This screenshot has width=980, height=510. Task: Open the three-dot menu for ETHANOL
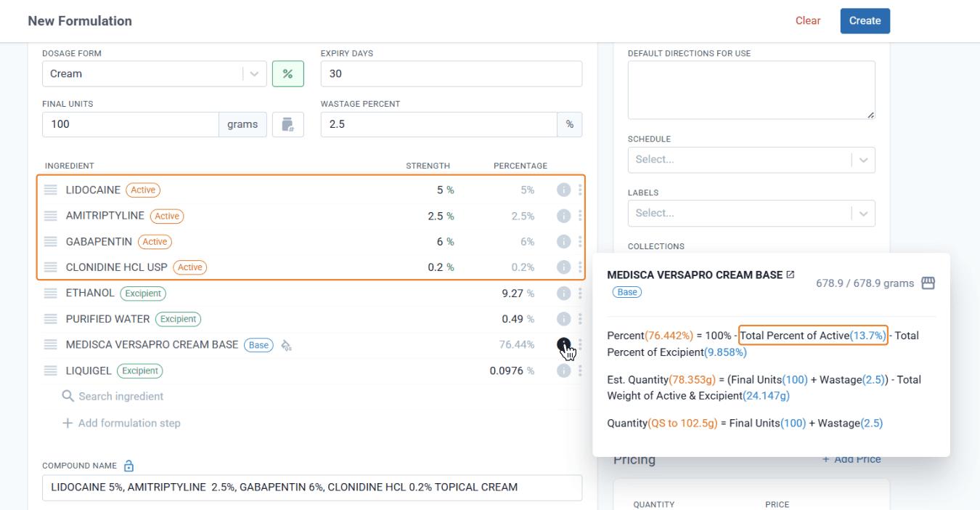tap(580, 294)
